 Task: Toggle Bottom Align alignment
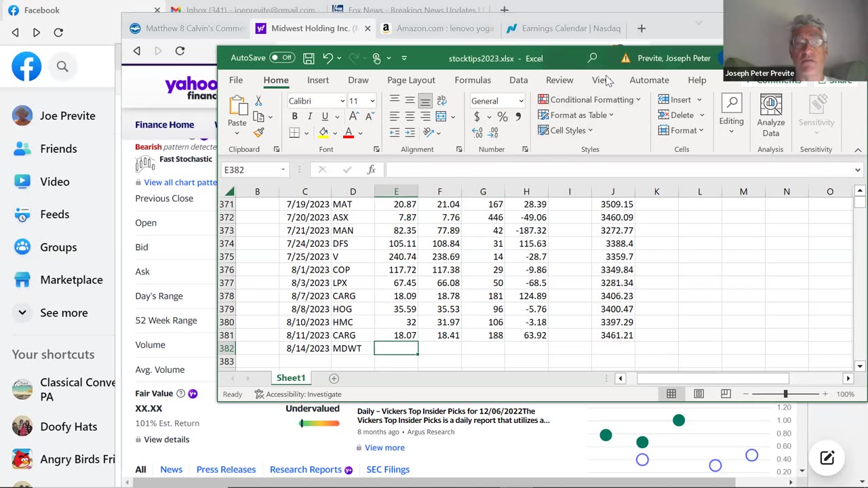(425, 100)
